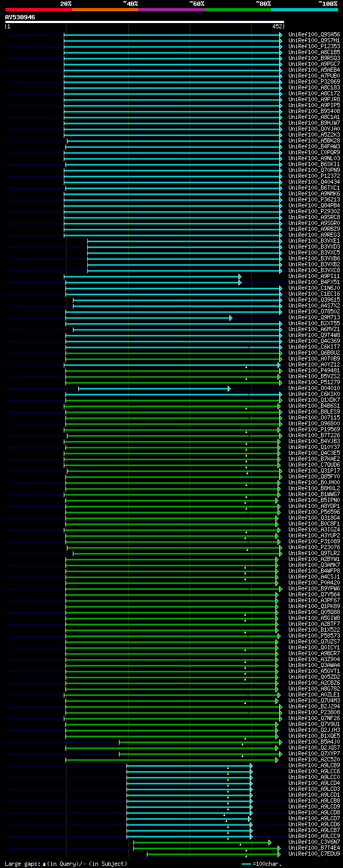
Task: Open hit UniRef100_Q31PI7
Action: (x=314, y=470)
